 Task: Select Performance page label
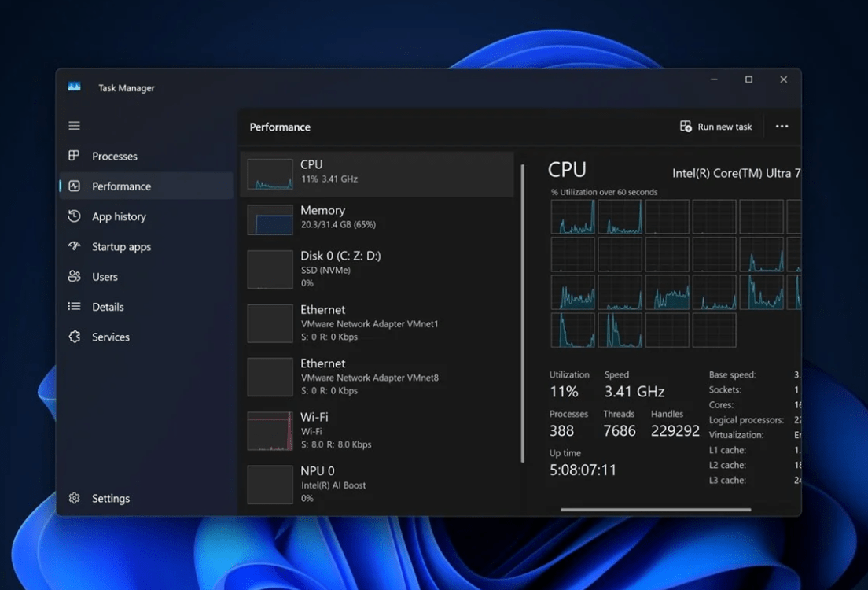[121, 186]
